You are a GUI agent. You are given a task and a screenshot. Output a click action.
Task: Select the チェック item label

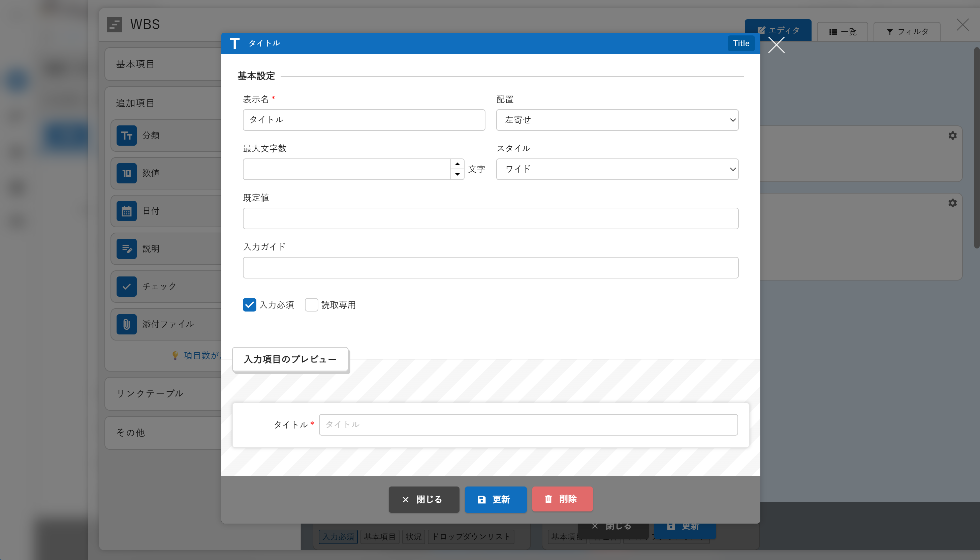(159, 287)
